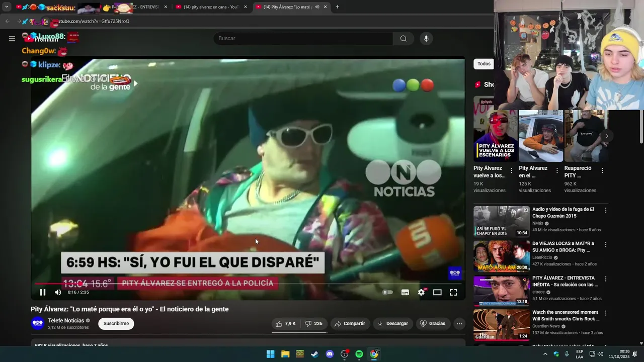Screen dimensions: 644x362
Task: Open the tab search dropdown arrow
Action: pyautogui.click(x=7, y=7)
